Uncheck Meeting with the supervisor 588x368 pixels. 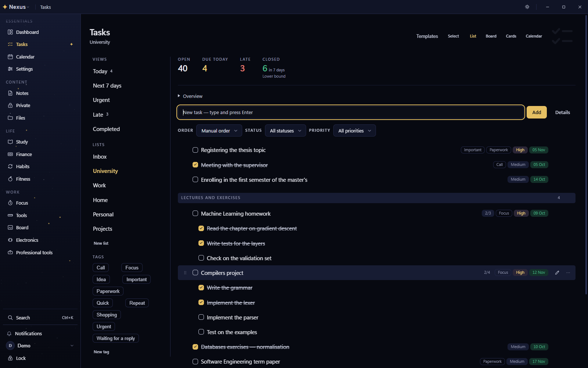196,165
